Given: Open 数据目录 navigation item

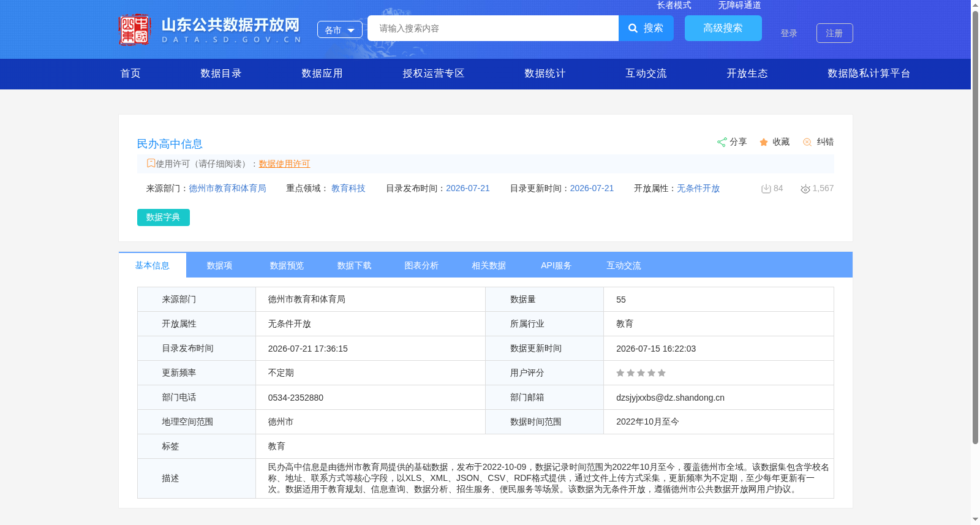Looking at the screenshot, I should [x=221, y=74].
